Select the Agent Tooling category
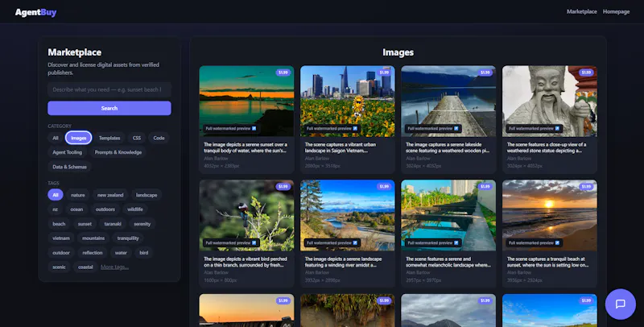Screen dimensions: 644x327 click(x=68, y=152)
